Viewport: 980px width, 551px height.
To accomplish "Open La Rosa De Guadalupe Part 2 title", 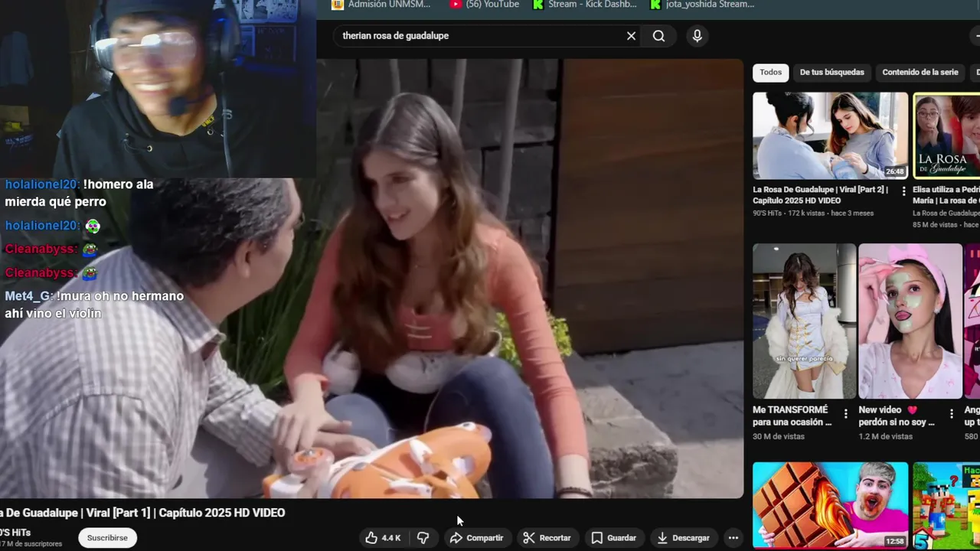I will 821,195.
